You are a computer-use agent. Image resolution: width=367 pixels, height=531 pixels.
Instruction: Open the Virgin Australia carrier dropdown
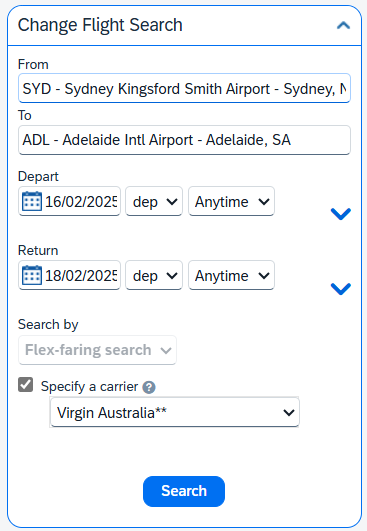tap(175, 412)
